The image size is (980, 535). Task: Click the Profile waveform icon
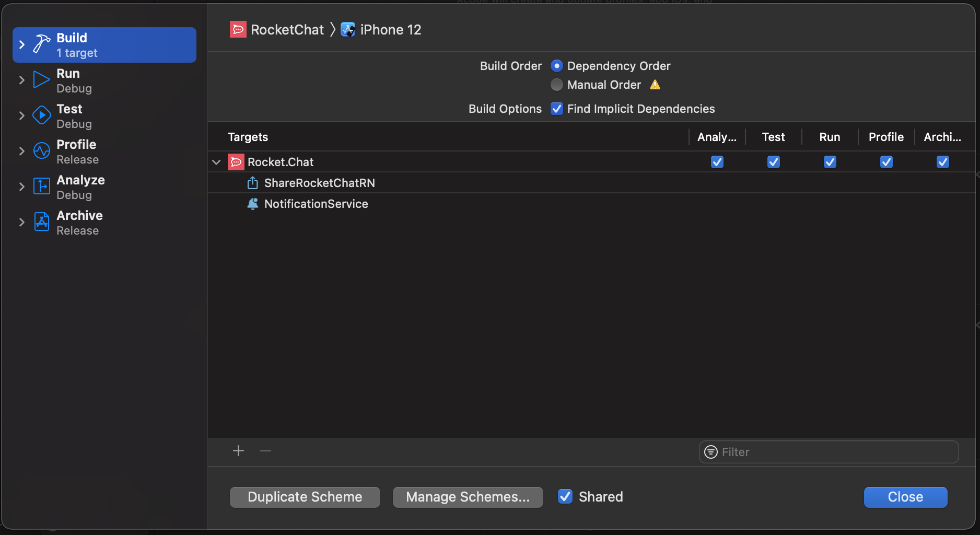[x=42, y=151]
